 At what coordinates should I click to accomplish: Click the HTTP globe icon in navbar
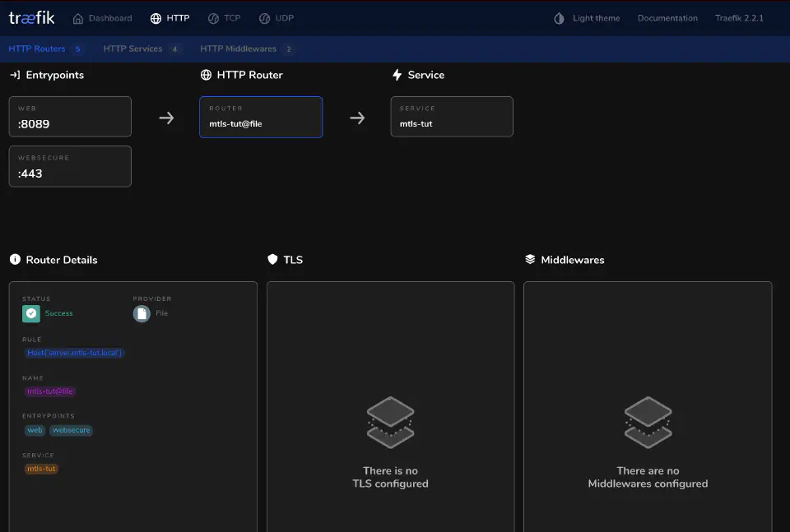[156, 19]
